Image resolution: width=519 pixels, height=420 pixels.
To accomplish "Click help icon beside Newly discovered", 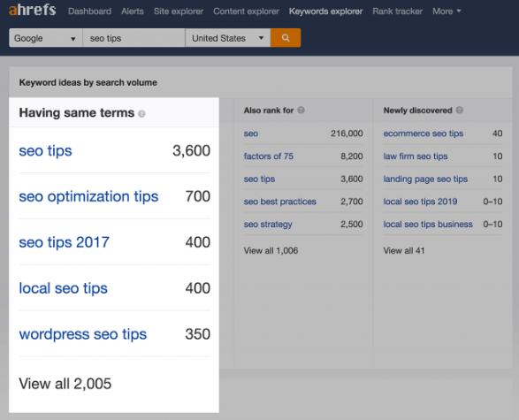I will (x=460, y=111).
